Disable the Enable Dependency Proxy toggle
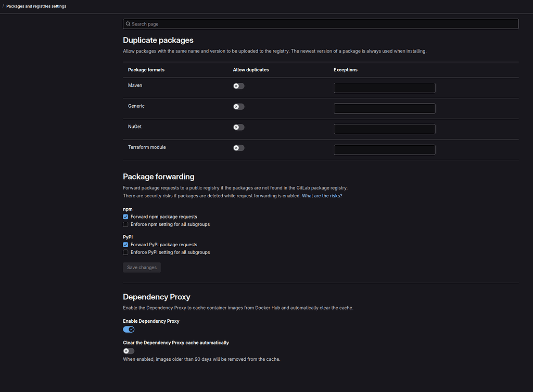This screenshot has width=533, height=392. coord(129,329)
